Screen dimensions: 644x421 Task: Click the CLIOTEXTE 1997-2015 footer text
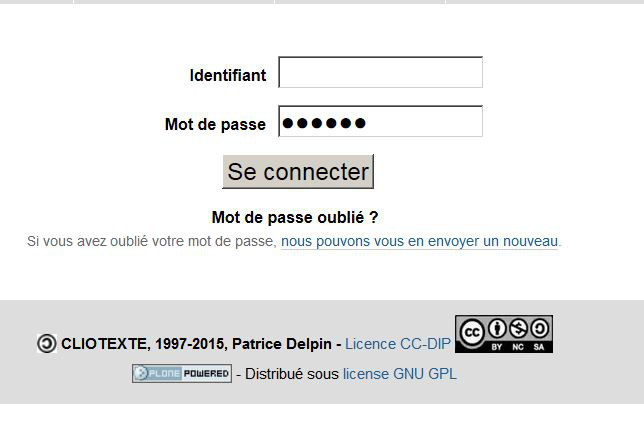(x=144, y=344)
